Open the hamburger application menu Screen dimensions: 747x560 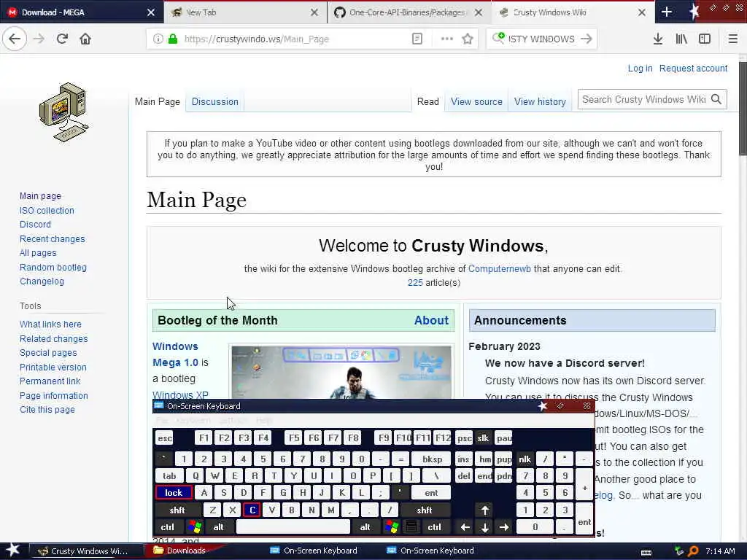(x=732, y=39)
